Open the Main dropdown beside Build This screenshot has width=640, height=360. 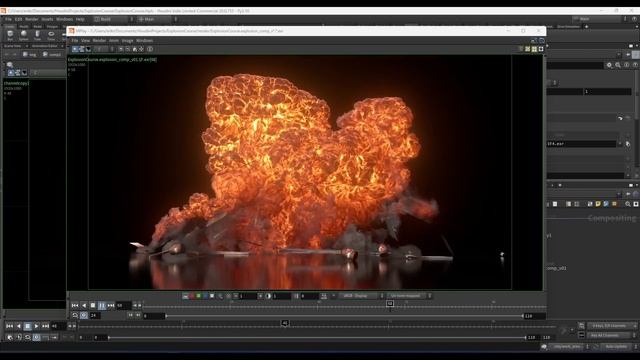[x=157, y=19]
